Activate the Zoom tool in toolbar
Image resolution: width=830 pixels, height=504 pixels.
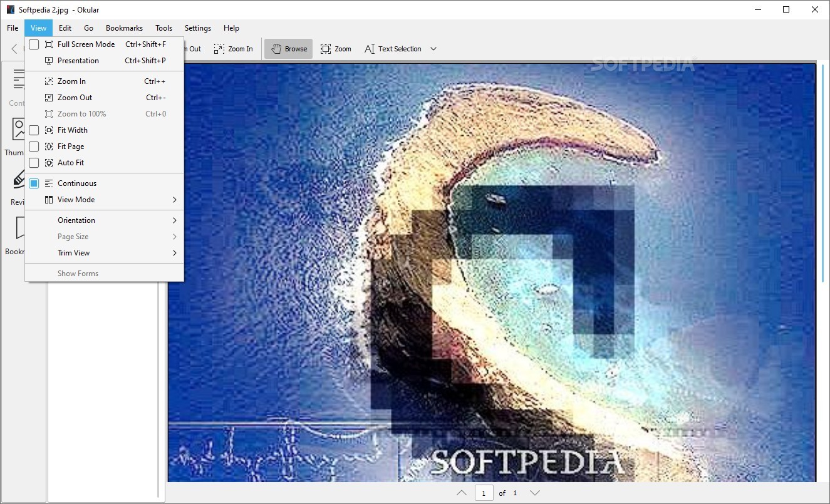coord(336,49)
